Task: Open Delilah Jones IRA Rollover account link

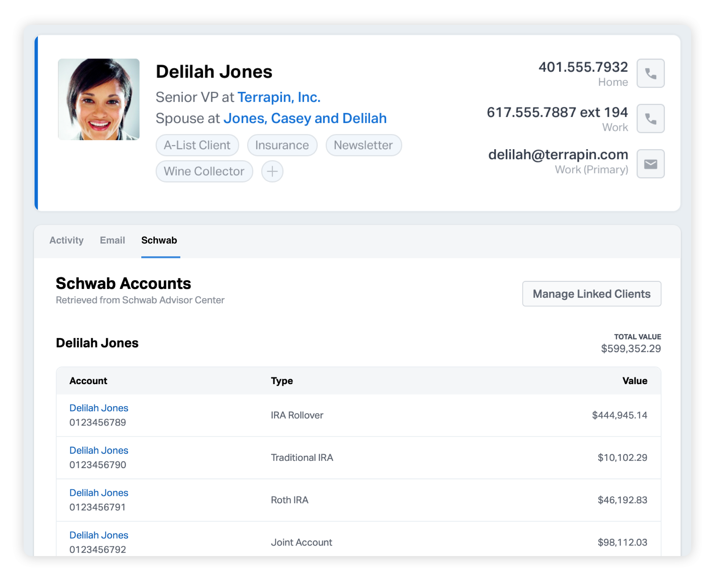Action: 98,408
